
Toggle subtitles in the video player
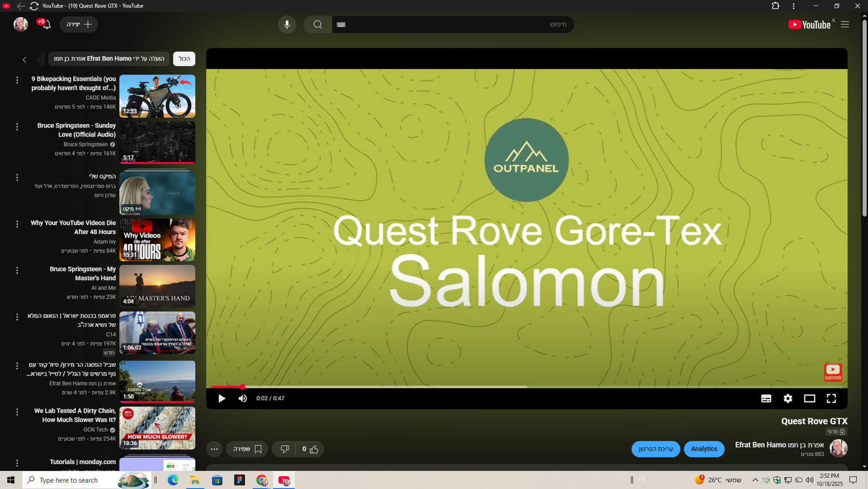766,398
